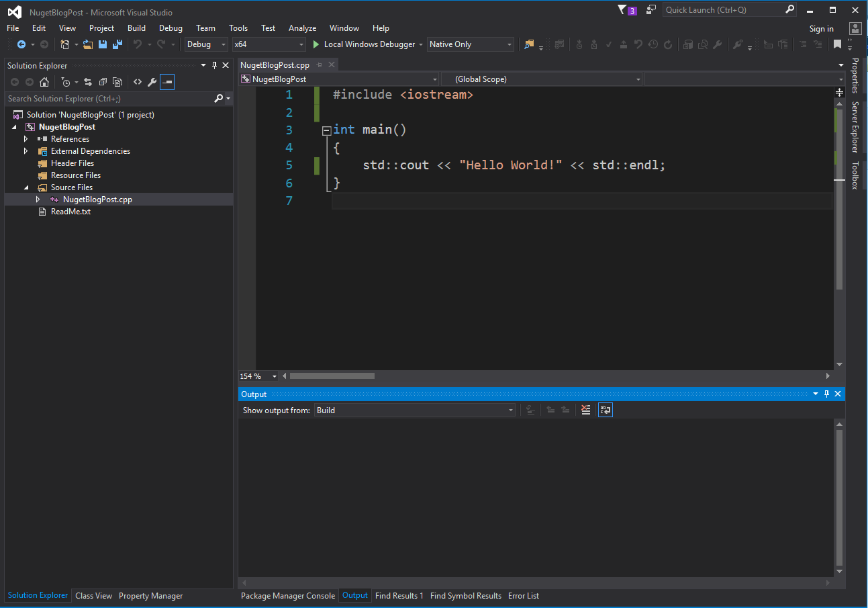This screenshot has width=868, height=608.
Task: Click the Save All toolbar icon
Action: 117,44
